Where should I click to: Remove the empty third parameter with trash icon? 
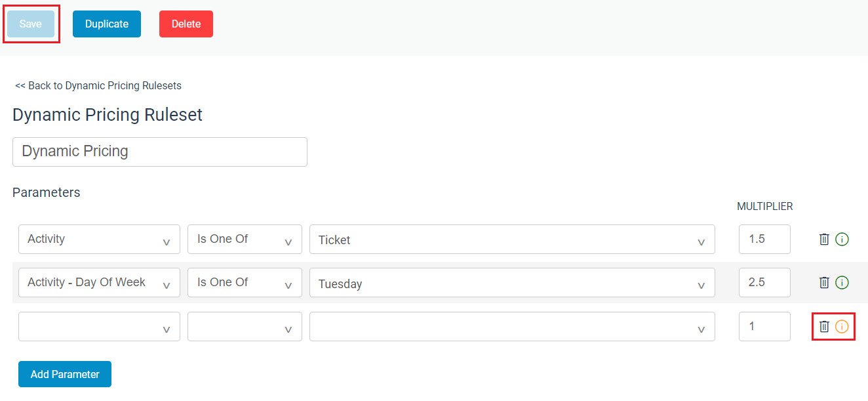point(824,326)
